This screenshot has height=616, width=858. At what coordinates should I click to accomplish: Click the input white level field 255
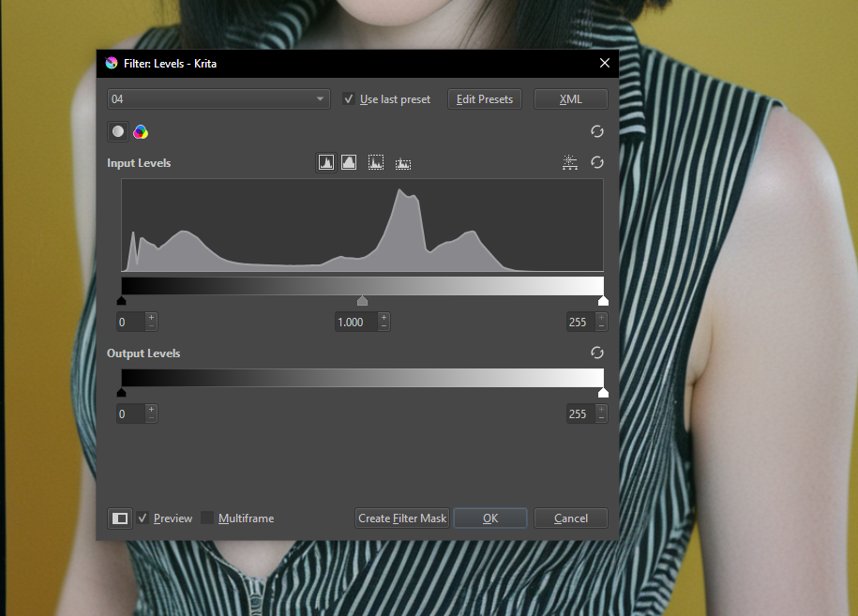(x=580, y=323)
